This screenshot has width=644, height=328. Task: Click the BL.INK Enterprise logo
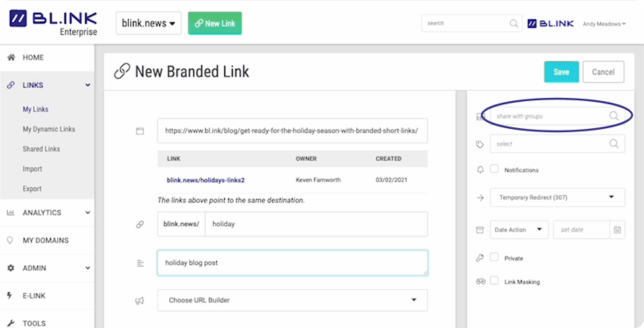pos(53,23)
